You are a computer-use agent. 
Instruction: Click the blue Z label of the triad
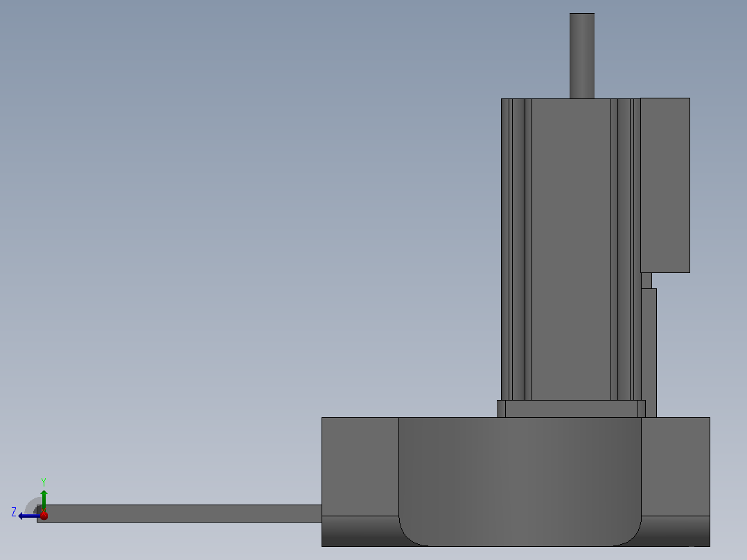[x=14, y=512]
